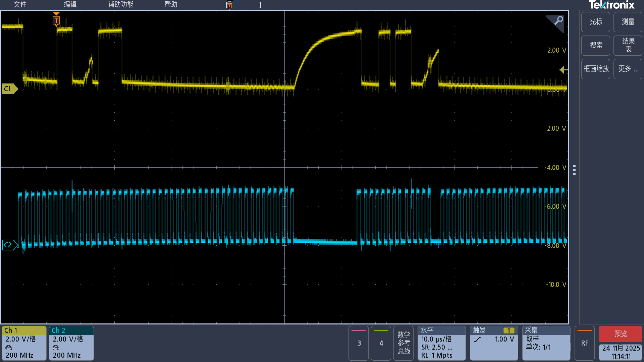Open the 文件 menu
This screenshot has width=644, height=362.
[19, 5]
